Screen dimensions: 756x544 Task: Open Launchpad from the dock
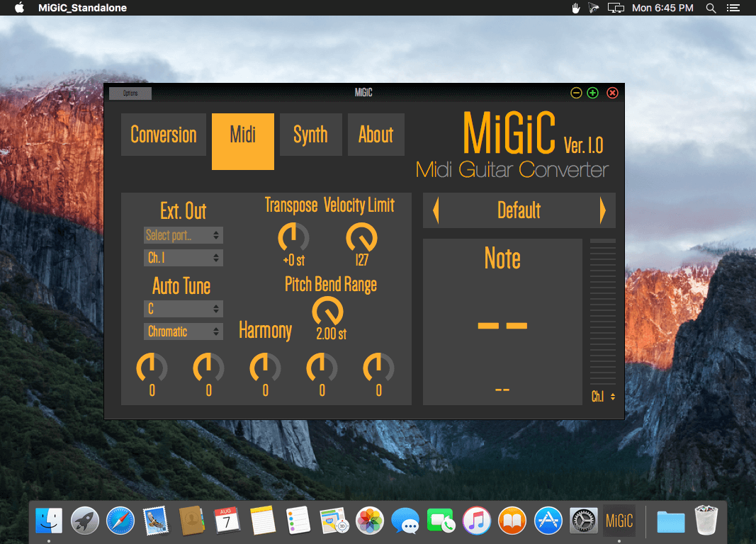(x=84, y=521)
